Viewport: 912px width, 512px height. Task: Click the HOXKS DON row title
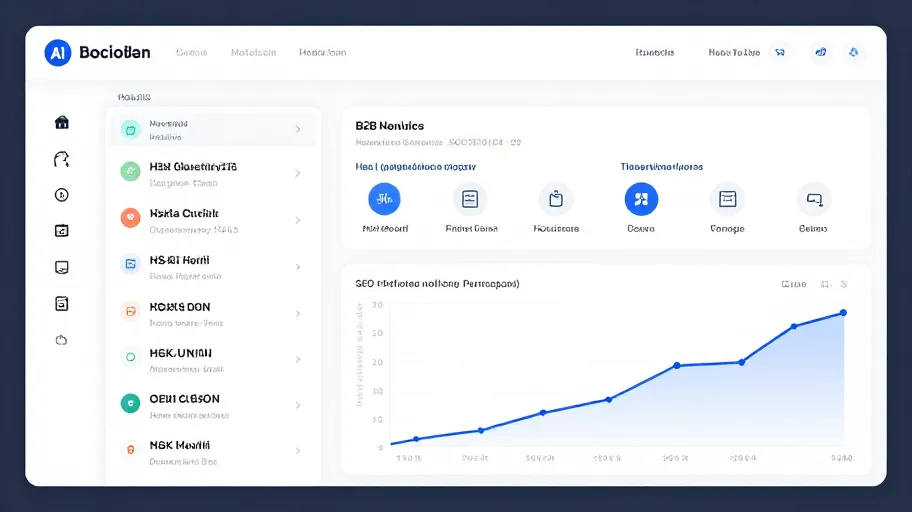(180, 307)
